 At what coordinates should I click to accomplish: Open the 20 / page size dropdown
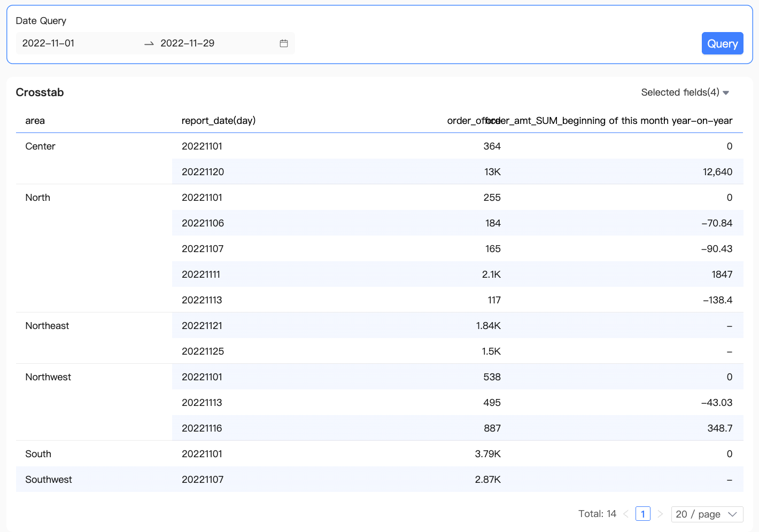click(x=707, y=514)
